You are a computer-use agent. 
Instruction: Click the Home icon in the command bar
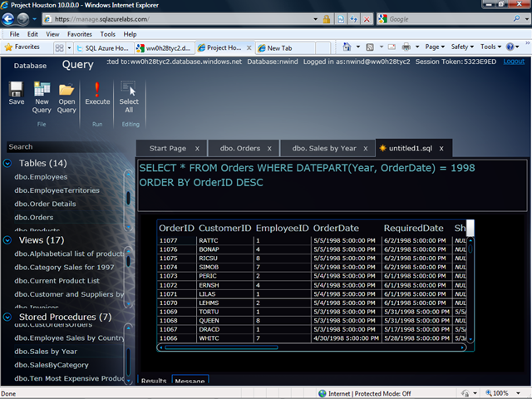(x=347, y=47)
